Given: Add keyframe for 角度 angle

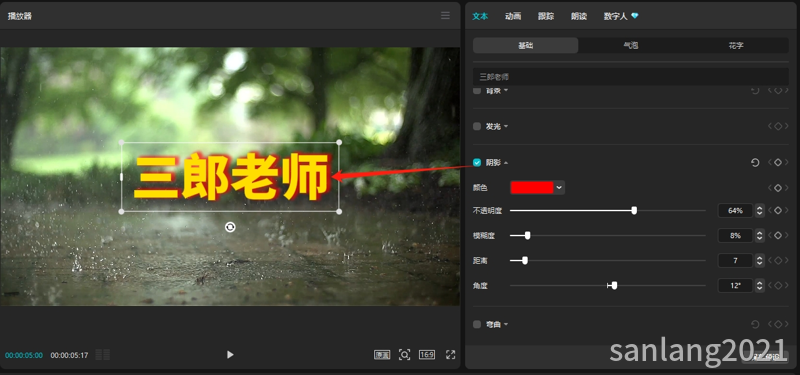Looking at the screenshot, I should pyautogui.click(x=778, y=285).
